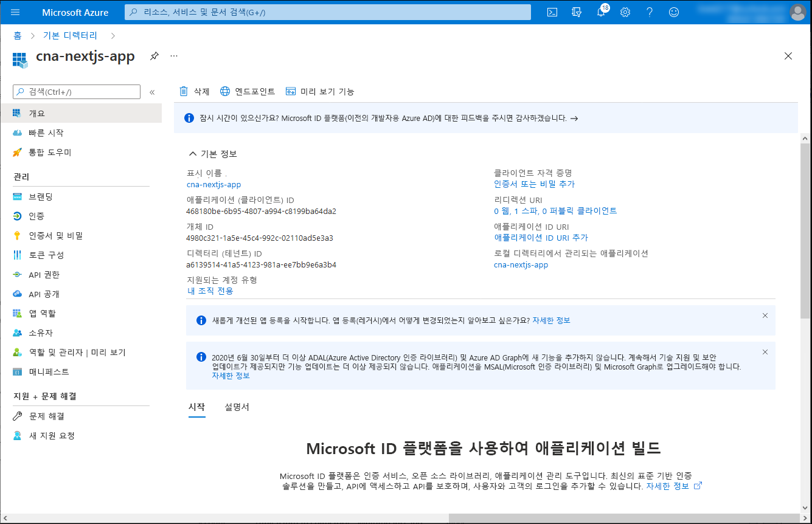Open the more options ellipsis next to title
This screenshot has width=812, height=524.
174,56
